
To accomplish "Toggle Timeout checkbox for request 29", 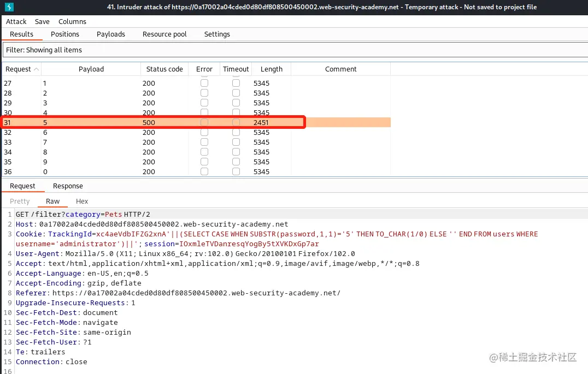I will 236,102.
